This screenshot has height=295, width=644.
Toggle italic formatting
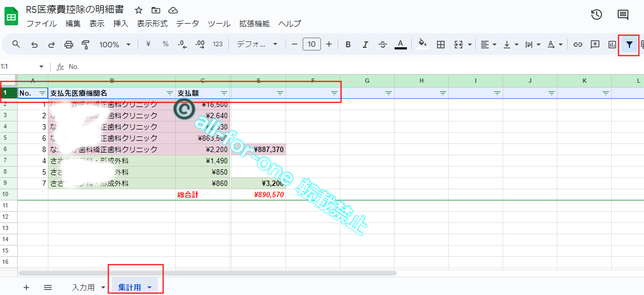(365, 45)
